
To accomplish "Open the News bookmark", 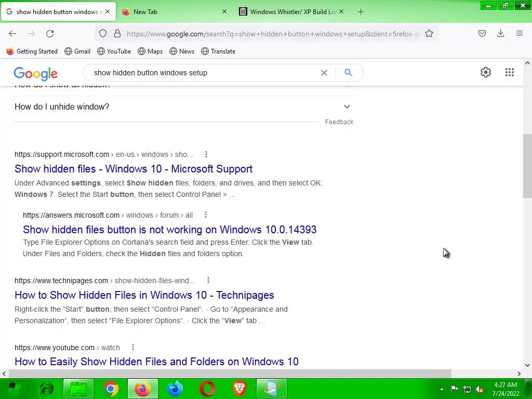I will point(182,51).
